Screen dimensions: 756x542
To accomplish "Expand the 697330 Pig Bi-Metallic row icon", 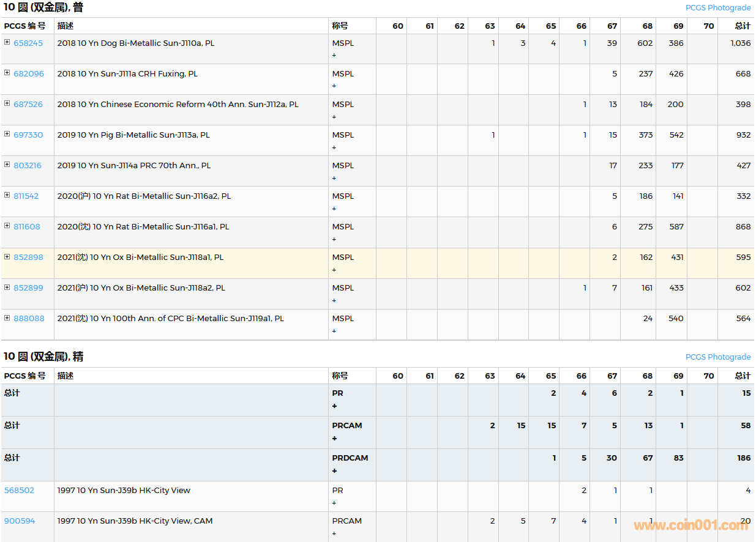I will 7,134.
